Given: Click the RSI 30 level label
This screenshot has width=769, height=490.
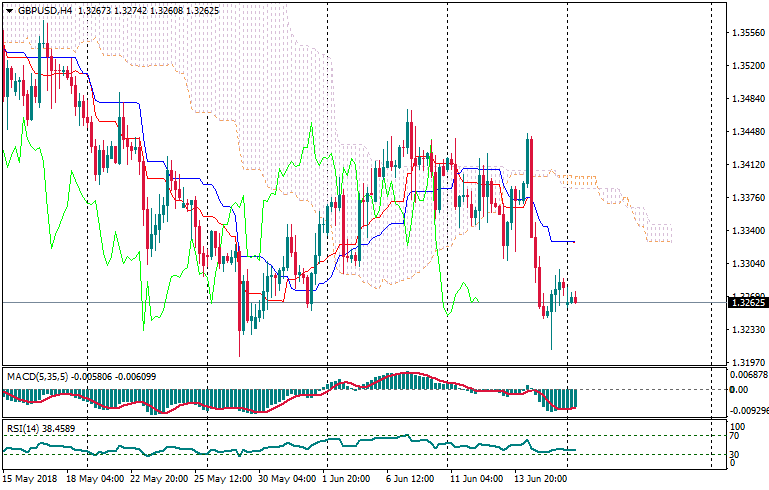Looking at the screenshot, I should click(x=733, y=456).
